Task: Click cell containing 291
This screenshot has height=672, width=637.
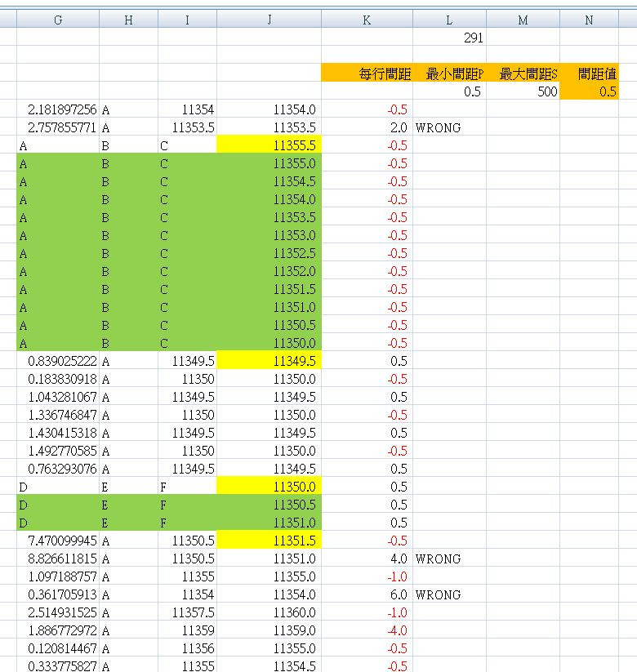Action: (449, 38)
